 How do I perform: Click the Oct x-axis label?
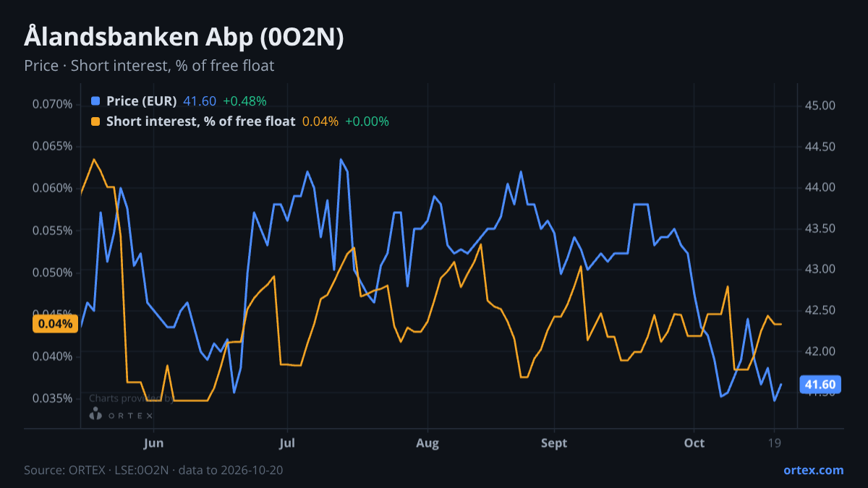pyautogui.click(x=694, y=442)
